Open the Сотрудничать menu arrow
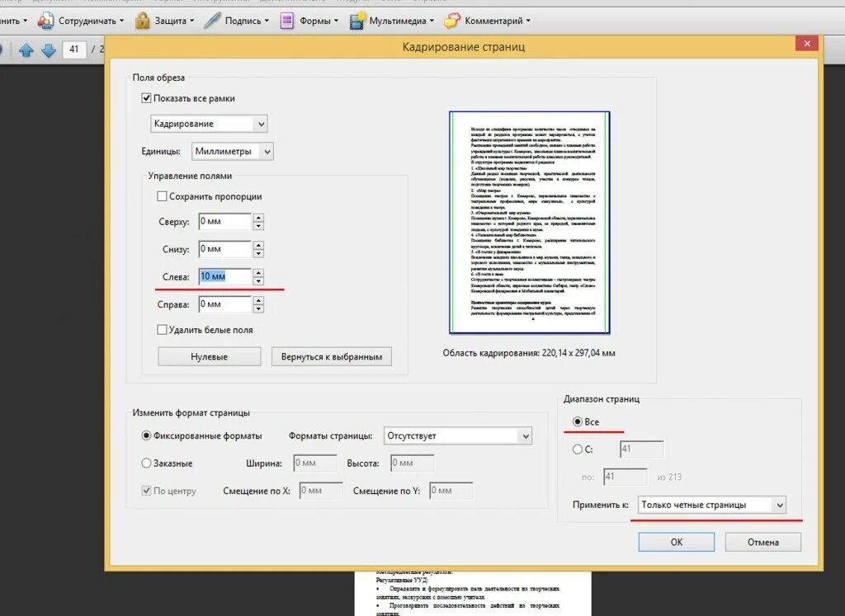Screen dimensions: 845x616 point(122,21)
